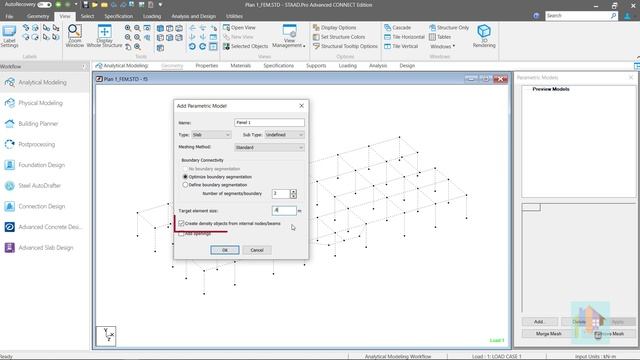Open Advanced Slab Design workflow

[44, 247]
